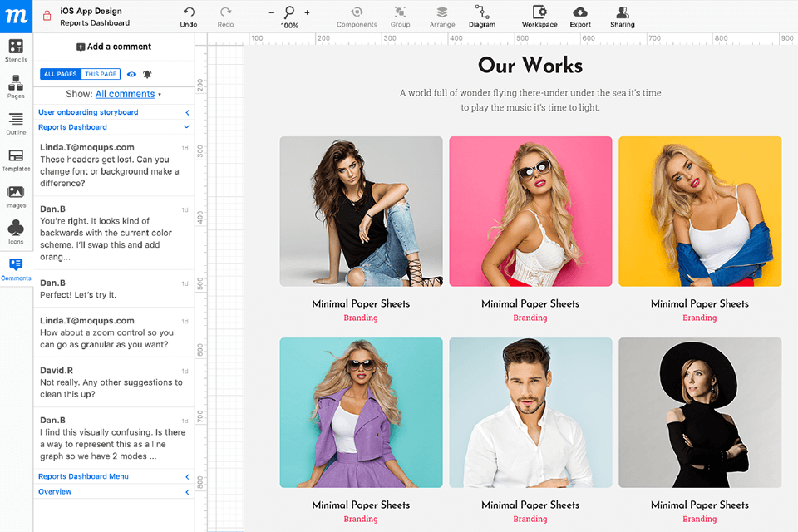The width and height of the screenshot is (798, 532).
Task: Open Linda.T comment about zoom control
Action: pos(114,332)
